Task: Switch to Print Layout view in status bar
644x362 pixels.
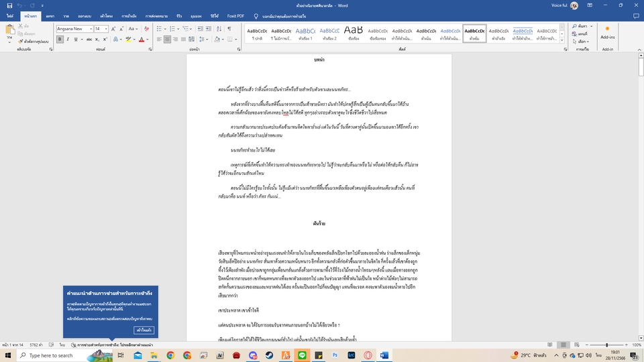Action: click(x=563, y=345)
